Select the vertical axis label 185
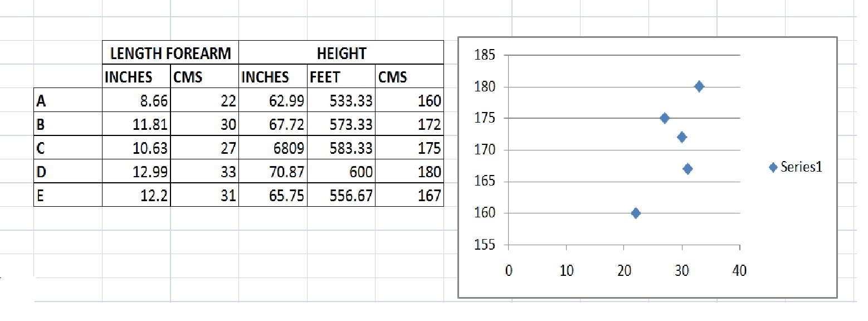This screenshot has width=868, height=321. tap(484, 55)
